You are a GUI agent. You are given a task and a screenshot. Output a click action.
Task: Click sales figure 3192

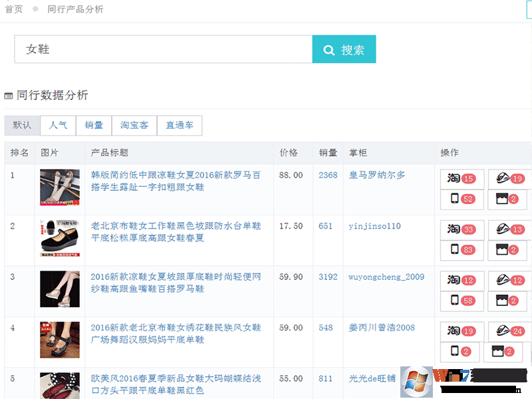click(x=328, y=277)
